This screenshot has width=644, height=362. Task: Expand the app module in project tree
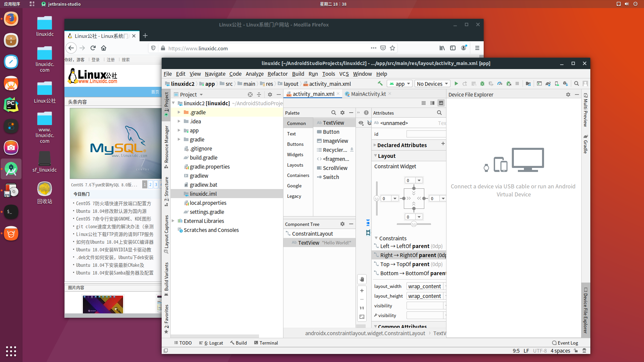click(x=179, y=130)
